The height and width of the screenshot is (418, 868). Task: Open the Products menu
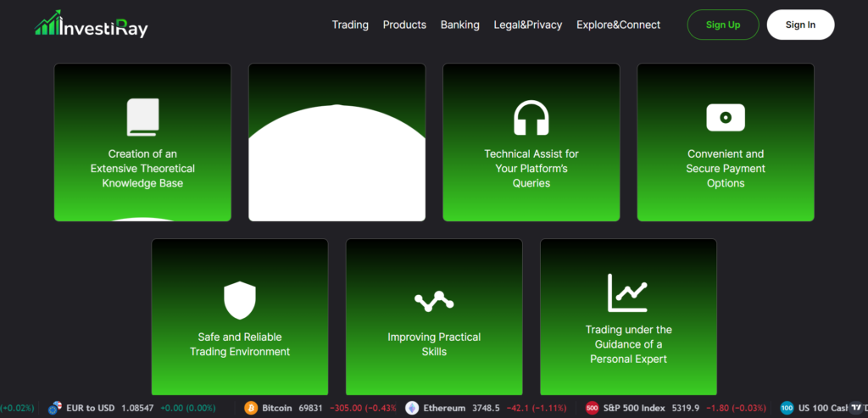(x=404, y=25)
